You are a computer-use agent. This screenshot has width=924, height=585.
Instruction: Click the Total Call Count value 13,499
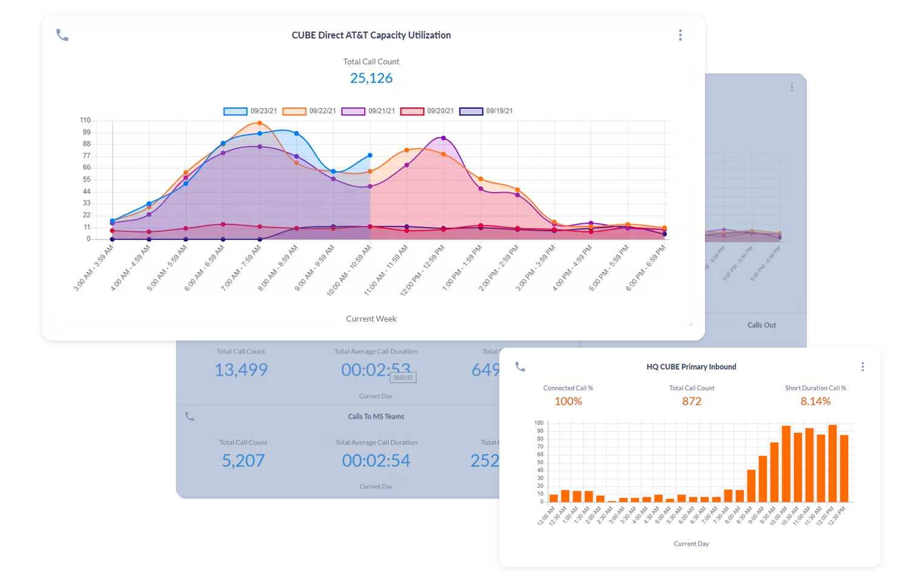pyautogui.click(x=241, y=370)
